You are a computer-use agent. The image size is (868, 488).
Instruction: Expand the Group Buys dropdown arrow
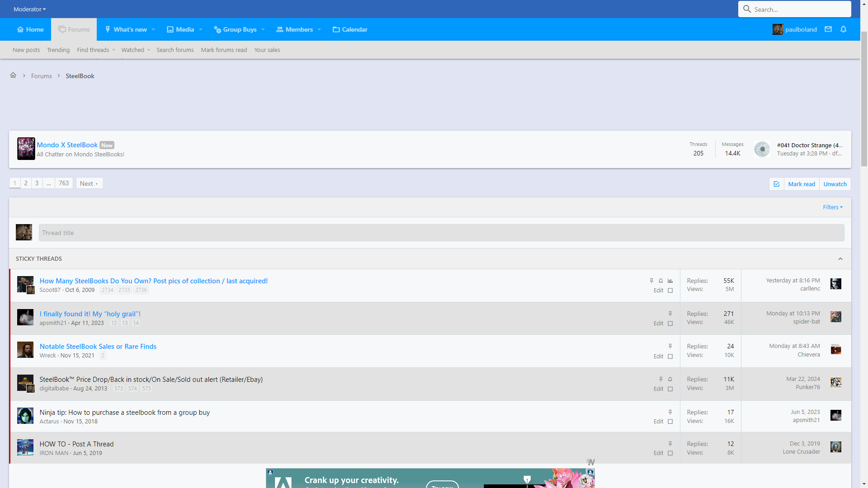pyautogui.click(x=263, y=29)
